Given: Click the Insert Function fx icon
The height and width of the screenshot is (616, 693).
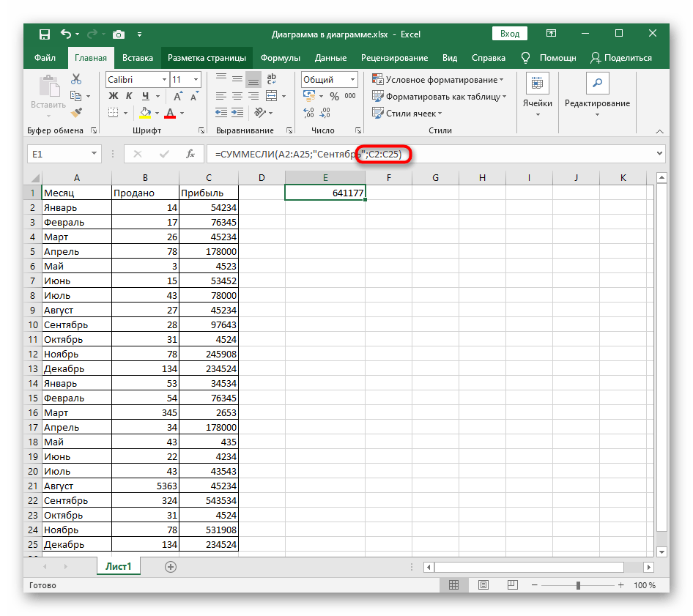Looking at the screenshot, I should pyautogui.click(x=190, y=154).
